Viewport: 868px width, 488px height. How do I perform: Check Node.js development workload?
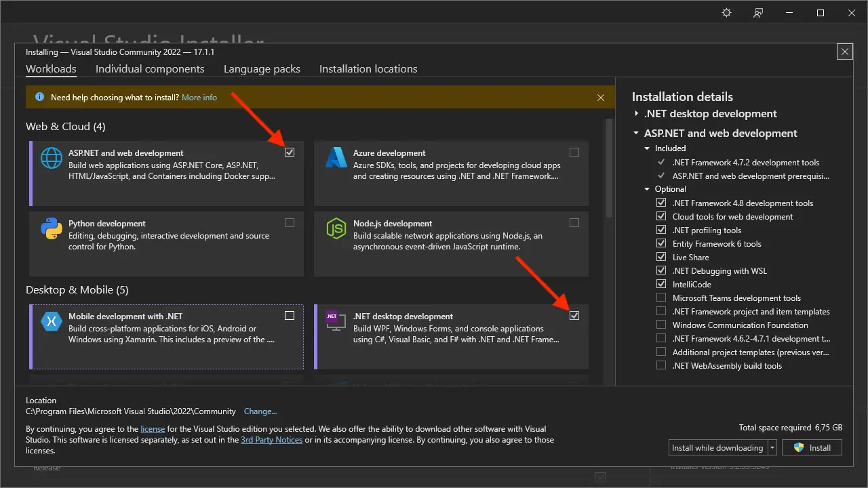pos(574,223)
